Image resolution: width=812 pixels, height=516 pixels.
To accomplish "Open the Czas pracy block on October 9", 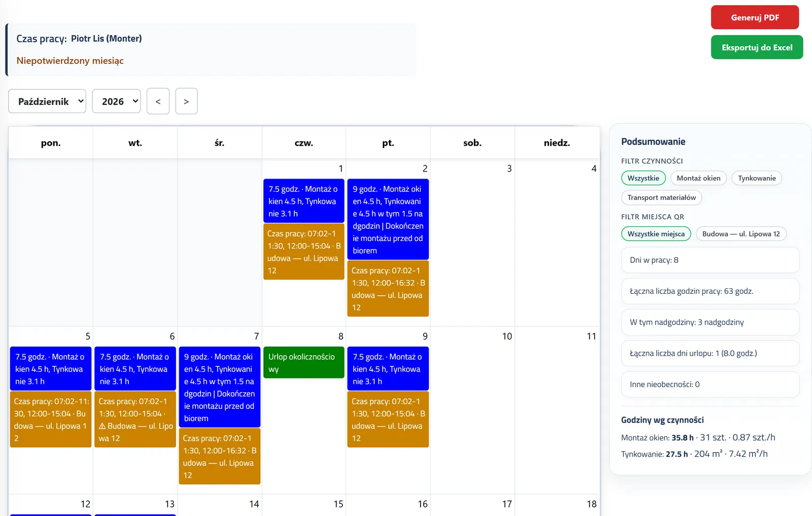I will 388,420.
